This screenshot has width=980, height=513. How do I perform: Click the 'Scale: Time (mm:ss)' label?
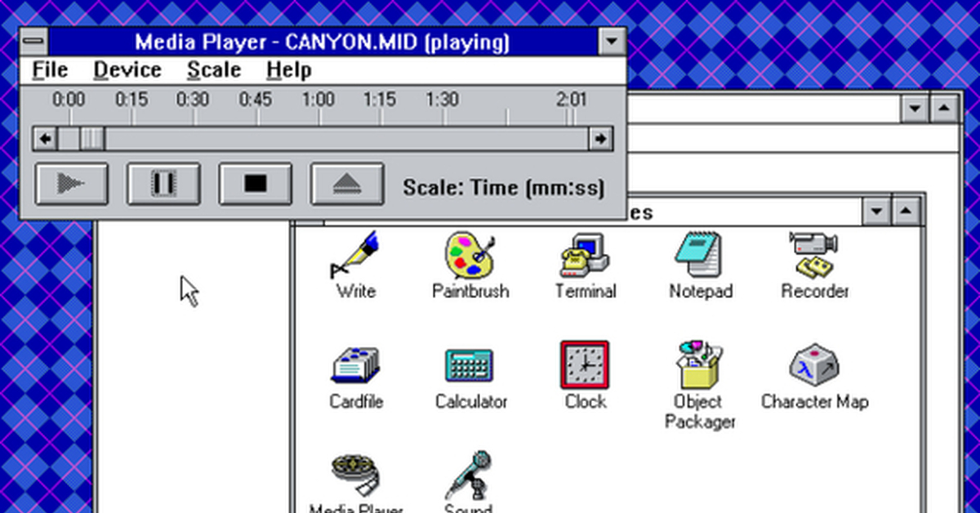(x=504, y=188)
